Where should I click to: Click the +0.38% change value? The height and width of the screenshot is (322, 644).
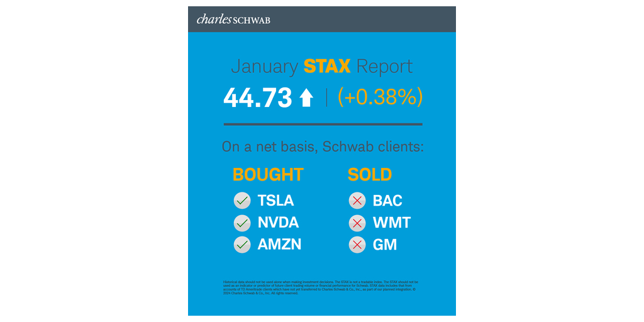coord(380,97)
